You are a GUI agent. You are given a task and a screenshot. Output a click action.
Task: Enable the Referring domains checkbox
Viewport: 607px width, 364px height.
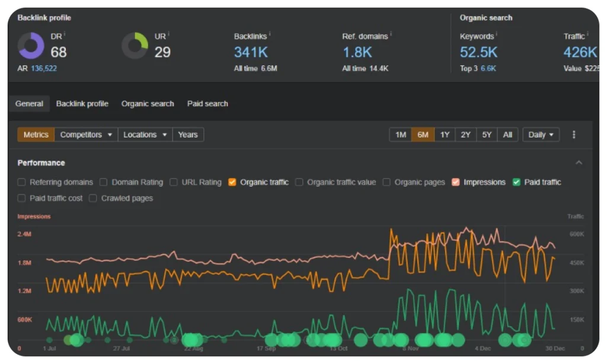[22, 182]
